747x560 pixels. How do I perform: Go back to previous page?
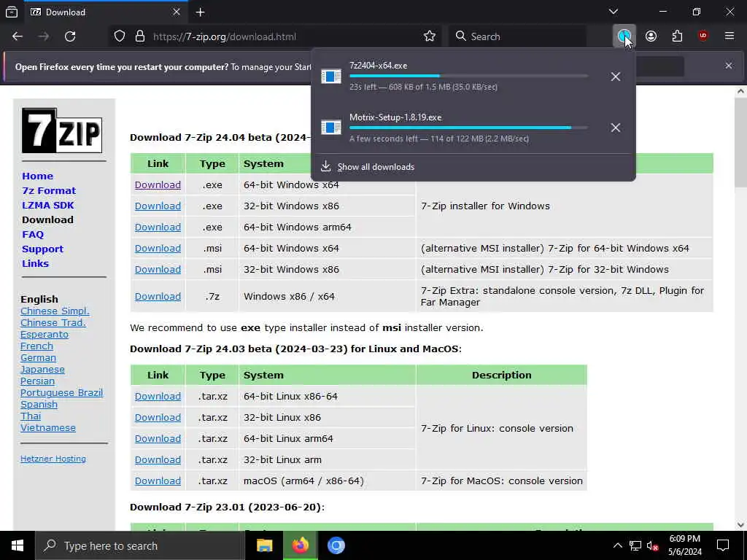point(18,36)
